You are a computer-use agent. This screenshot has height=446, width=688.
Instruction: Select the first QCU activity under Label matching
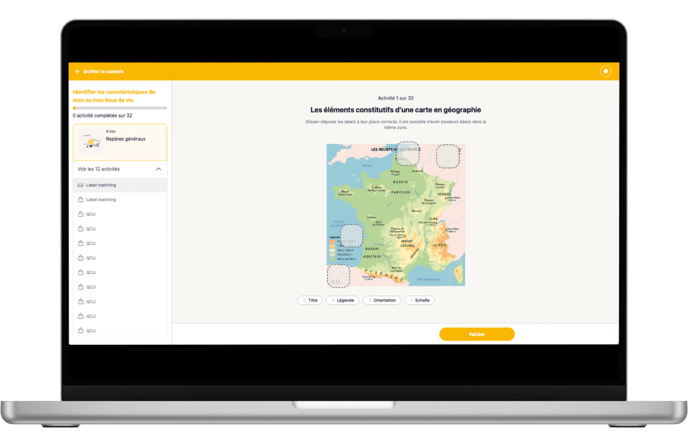click(120, 214)
